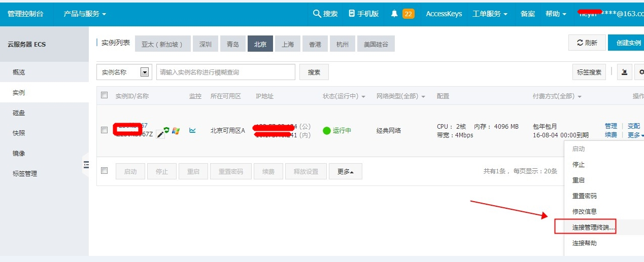
Task: Open notifications bell with 22 badge
Action: 394,14
